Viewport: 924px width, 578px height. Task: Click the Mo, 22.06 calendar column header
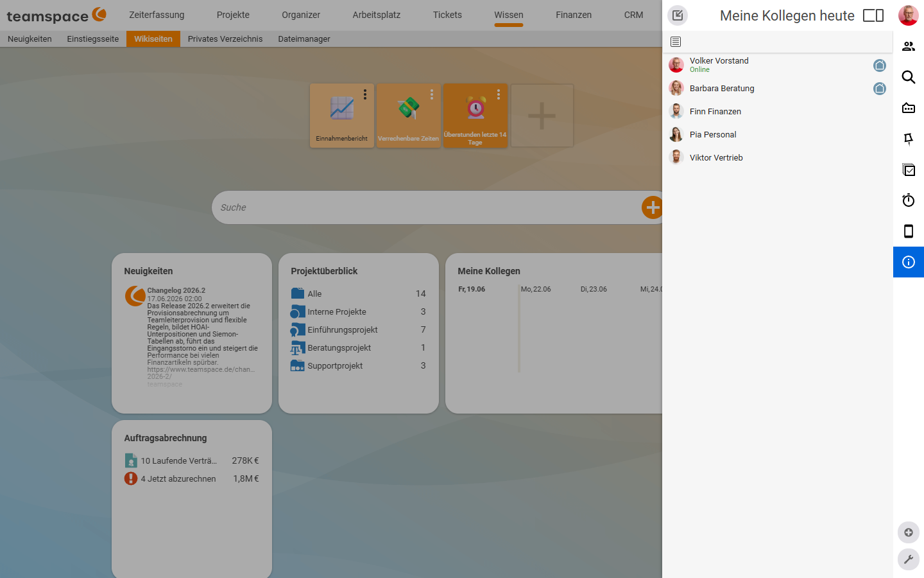[x=536, y=289]
